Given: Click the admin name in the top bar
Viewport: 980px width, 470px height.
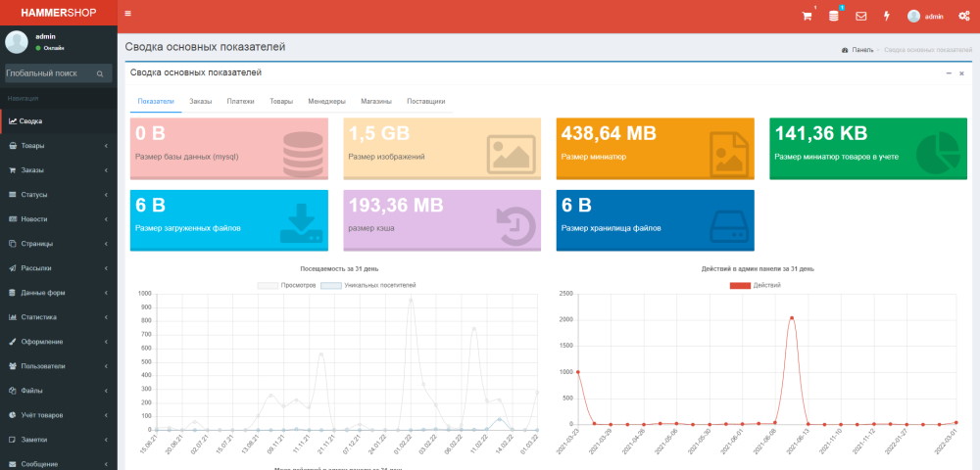Looking at the screenshot, I should click(x=934, y=17).
